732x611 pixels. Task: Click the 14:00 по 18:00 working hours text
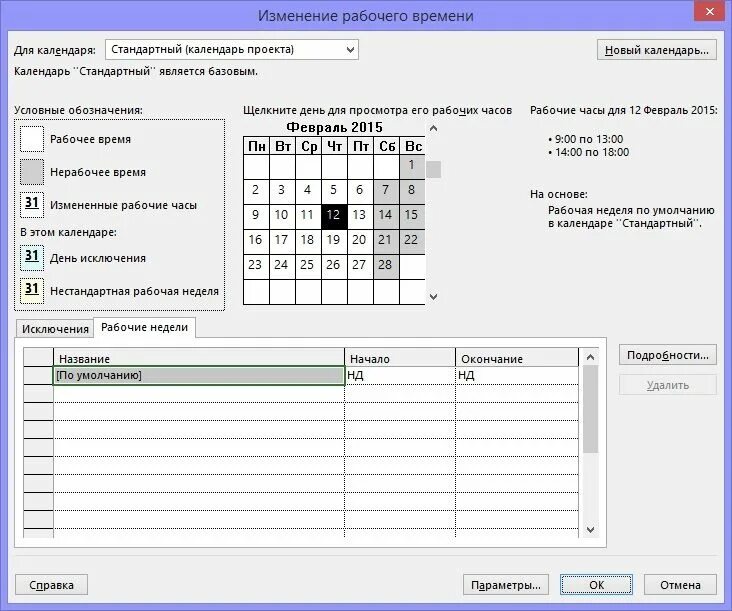tap(591, 152)
